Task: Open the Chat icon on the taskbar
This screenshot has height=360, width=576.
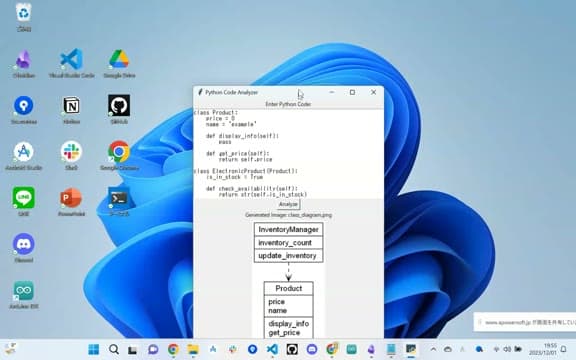Action: [153, 349]
